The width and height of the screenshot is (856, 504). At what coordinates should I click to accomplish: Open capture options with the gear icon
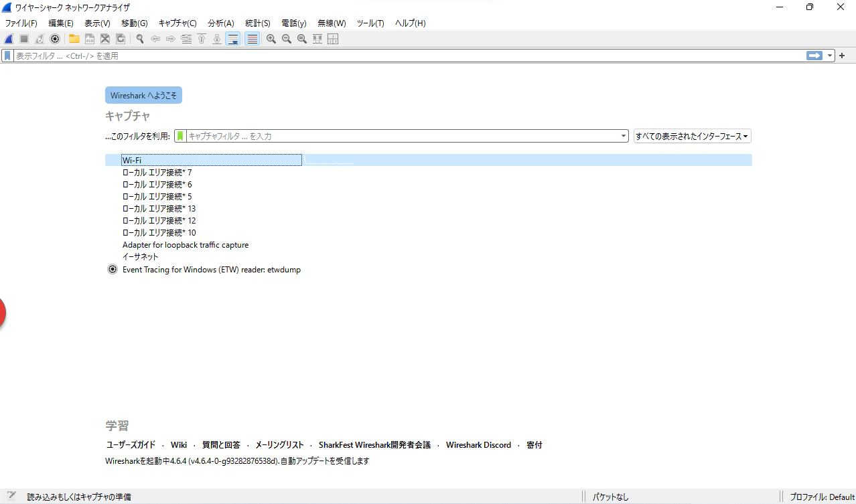(x=55, y=39)
